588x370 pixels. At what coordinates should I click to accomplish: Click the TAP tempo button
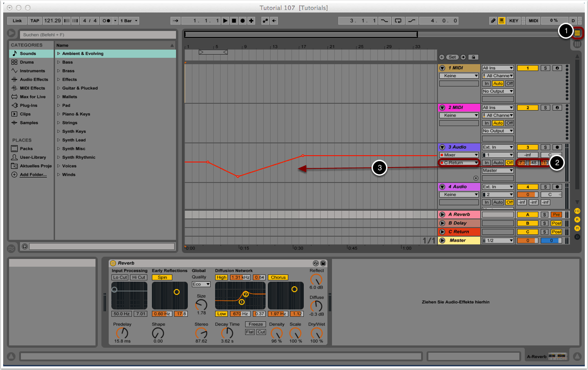[x=35, y=20]
